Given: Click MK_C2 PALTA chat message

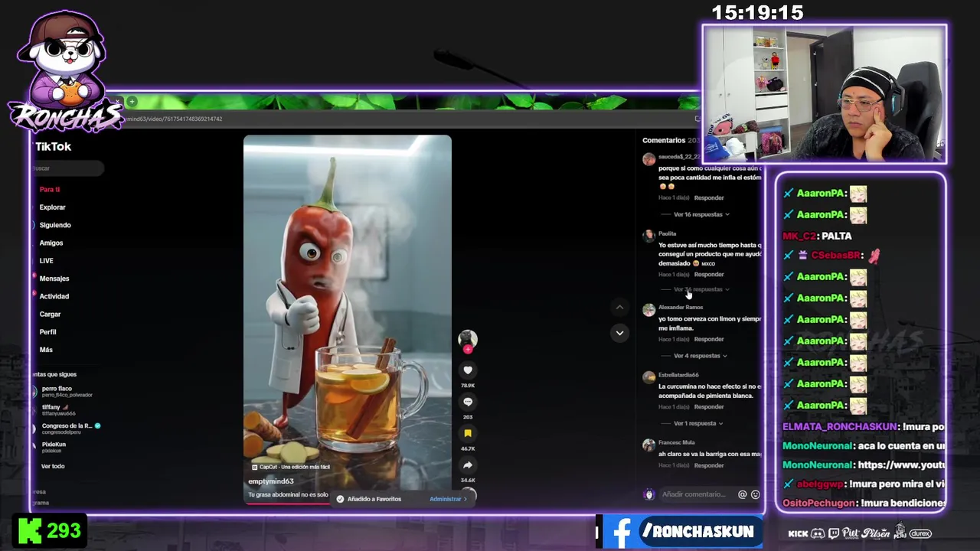Looking at the screenshot, I should click(x=817, y=236).
